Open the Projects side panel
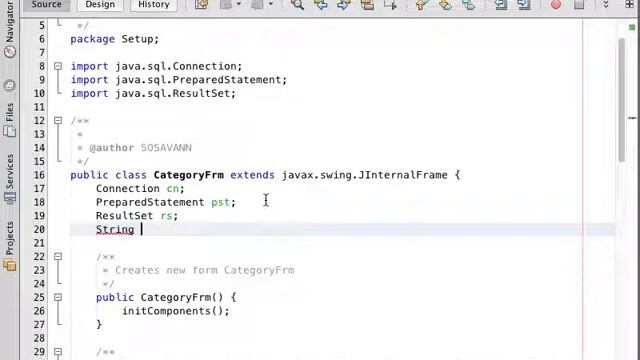 [x=10, y=246]
